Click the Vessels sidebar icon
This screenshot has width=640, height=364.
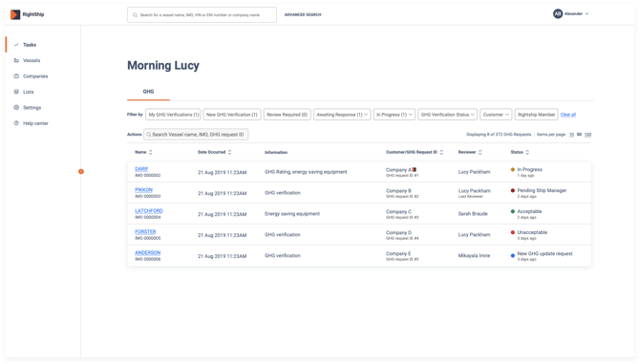[x=16, y=60]
